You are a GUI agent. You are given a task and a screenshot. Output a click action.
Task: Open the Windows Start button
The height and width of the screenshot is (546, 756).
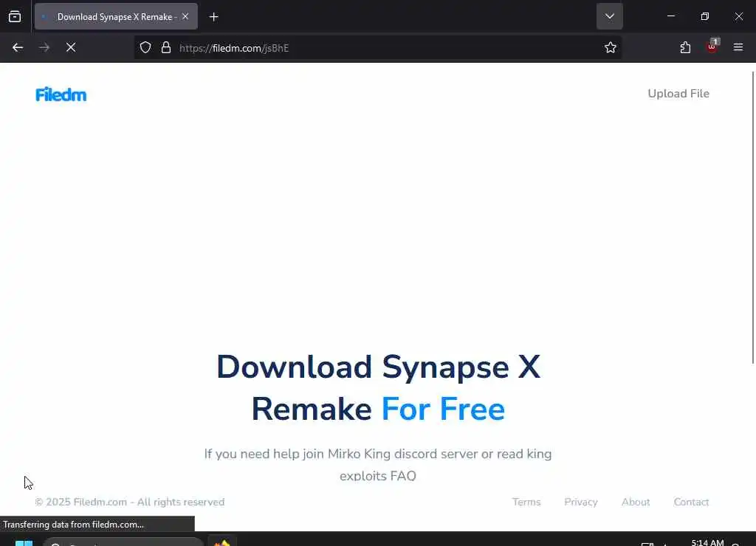coord(24,542)
